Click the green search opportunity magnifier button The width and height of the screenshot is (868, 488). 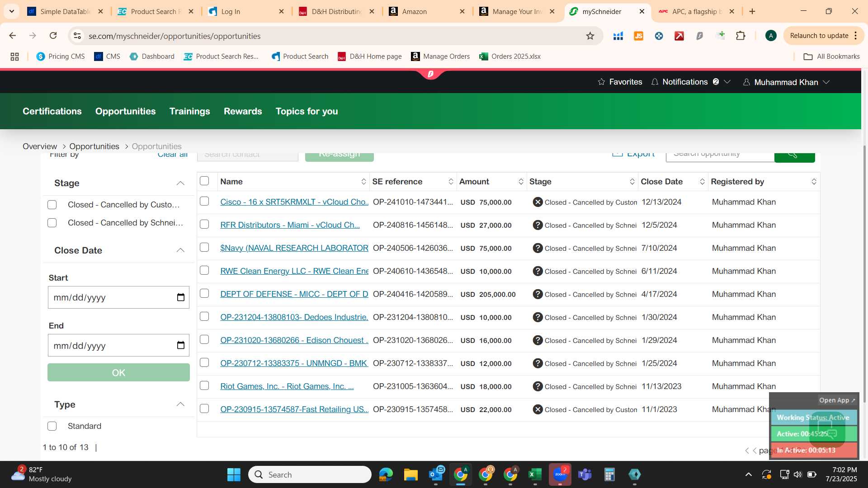click(x=794, y=156)
